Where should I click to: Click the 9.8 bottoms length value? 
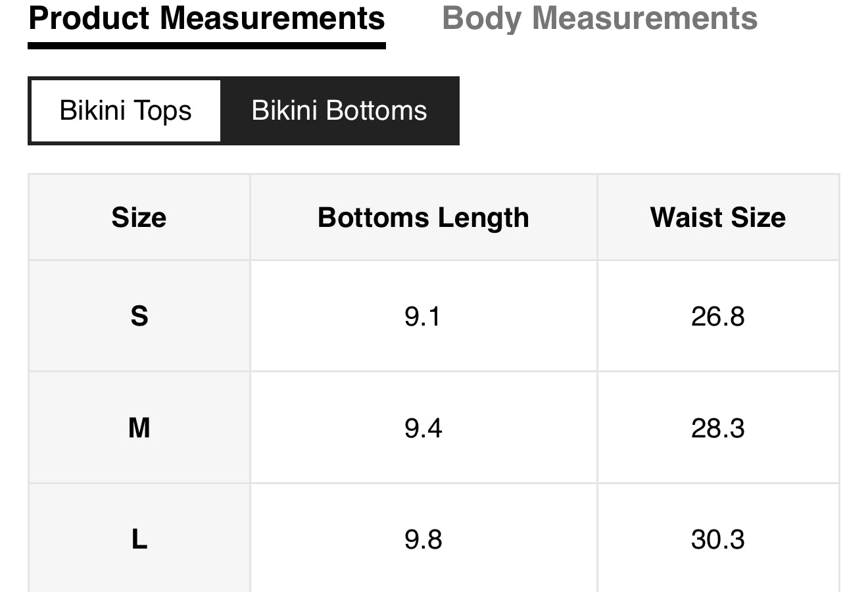(423, 539)
